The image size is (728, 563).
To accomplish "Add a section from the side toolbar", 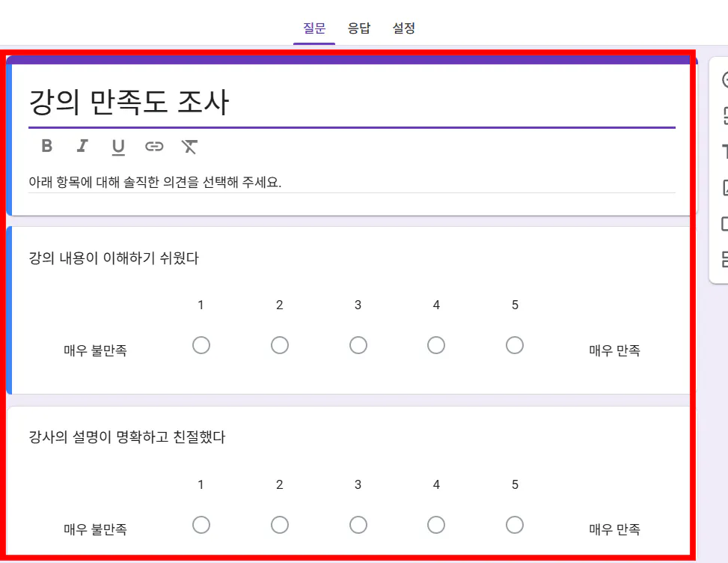I will (x=725, y=259).
